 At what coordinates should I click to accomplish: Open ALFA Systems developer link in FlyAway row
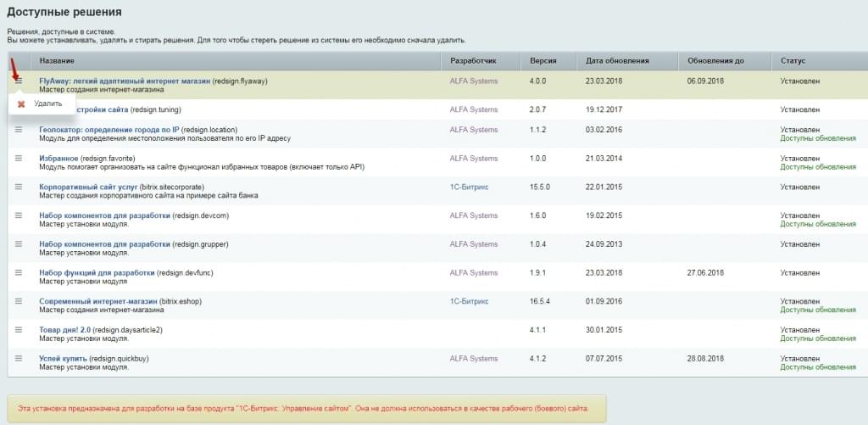click(473, 81)
